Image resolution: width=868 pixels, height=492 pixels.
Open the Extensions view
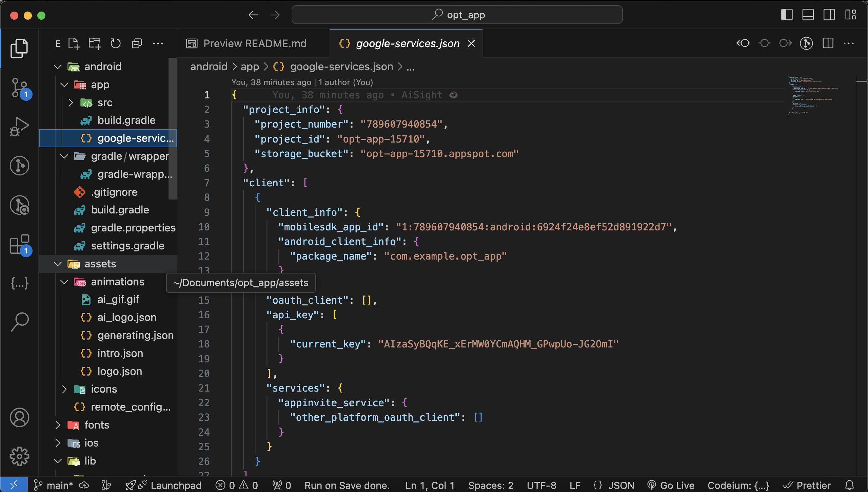19,244
